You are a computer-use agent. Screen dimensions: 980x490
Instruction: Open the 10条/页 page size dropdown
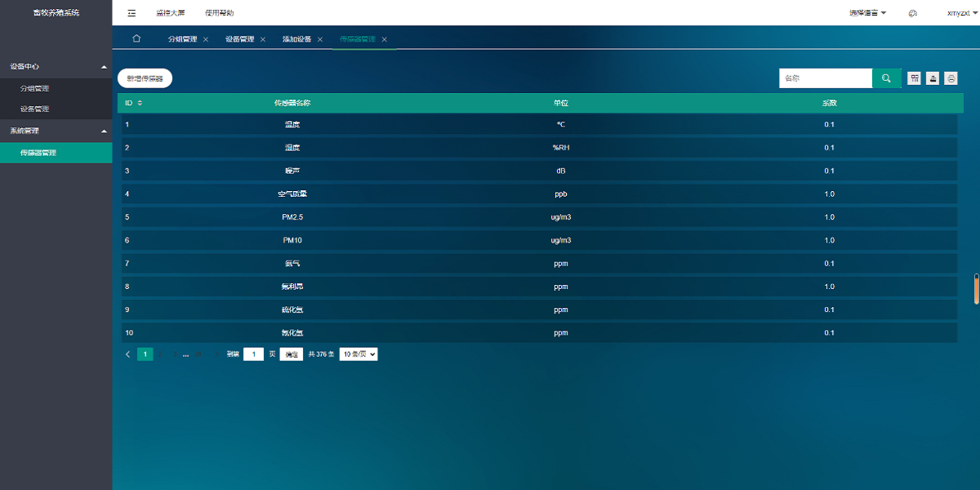(359, 354)
